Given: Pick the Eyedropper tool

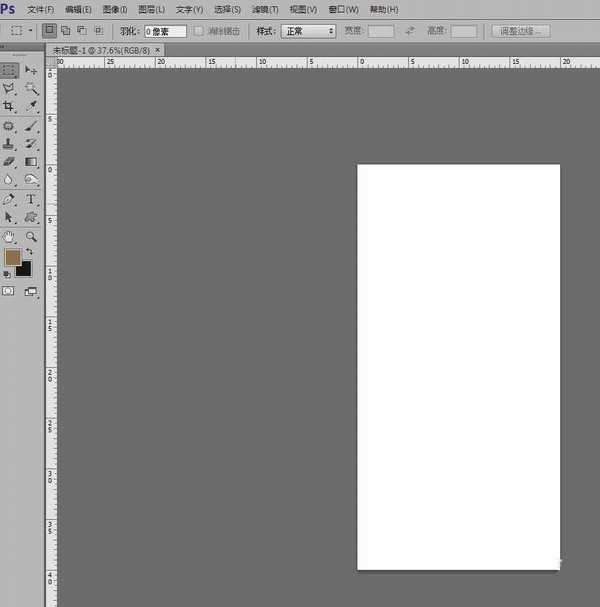Looking at the screenshot, I should 31,106.
